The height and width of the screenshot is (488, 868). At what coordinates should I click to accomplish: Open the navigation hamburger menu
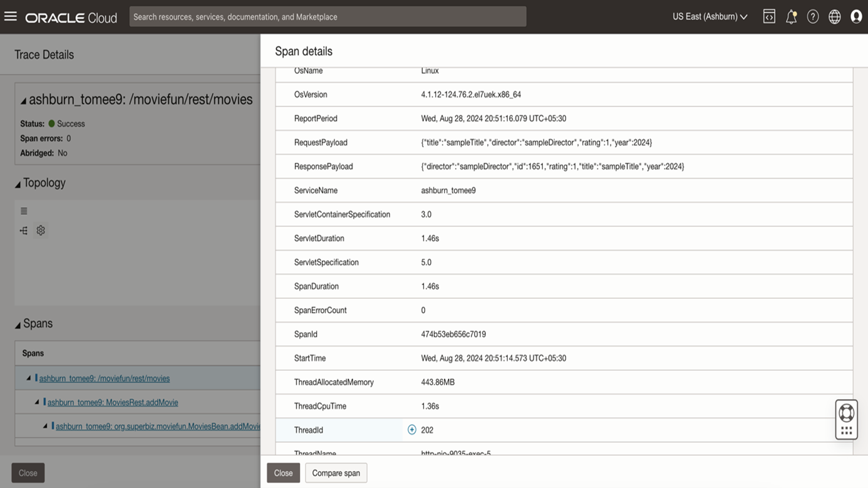coord(11,16)
